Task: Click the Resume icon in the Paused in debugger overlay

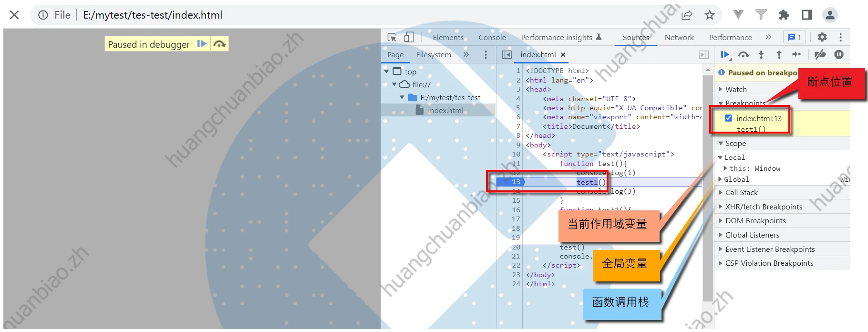Action: point(202,44)
